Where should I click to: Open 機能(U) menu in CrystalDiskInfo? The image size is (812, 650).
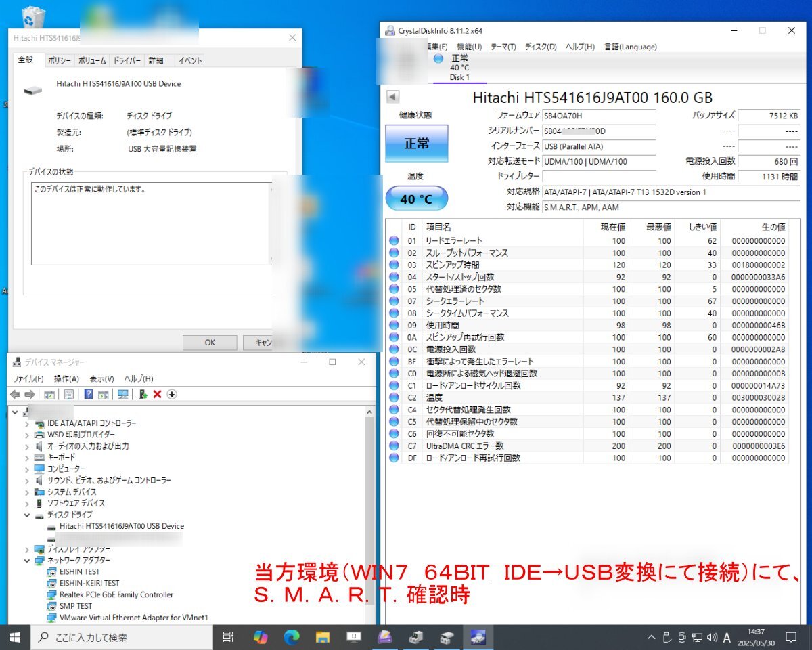(x=469, y=47)
